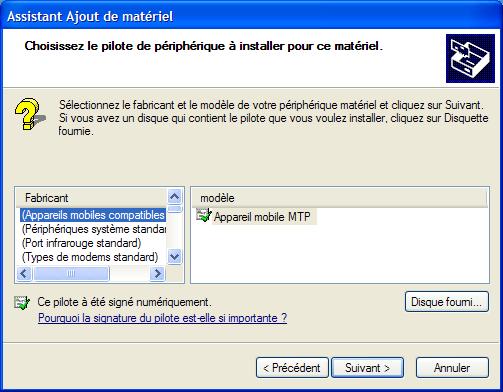
Task: Click the yellow question mark icon
Action: (x=30, y=114)
